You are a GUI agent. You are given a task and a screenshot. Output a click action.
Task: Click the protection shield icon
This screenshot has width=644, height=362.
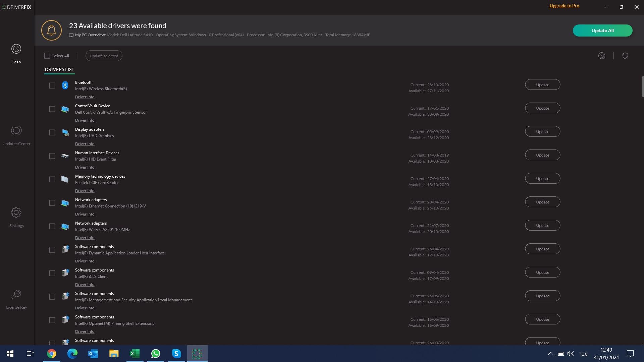pyautogui.click(x=625, y=55)
